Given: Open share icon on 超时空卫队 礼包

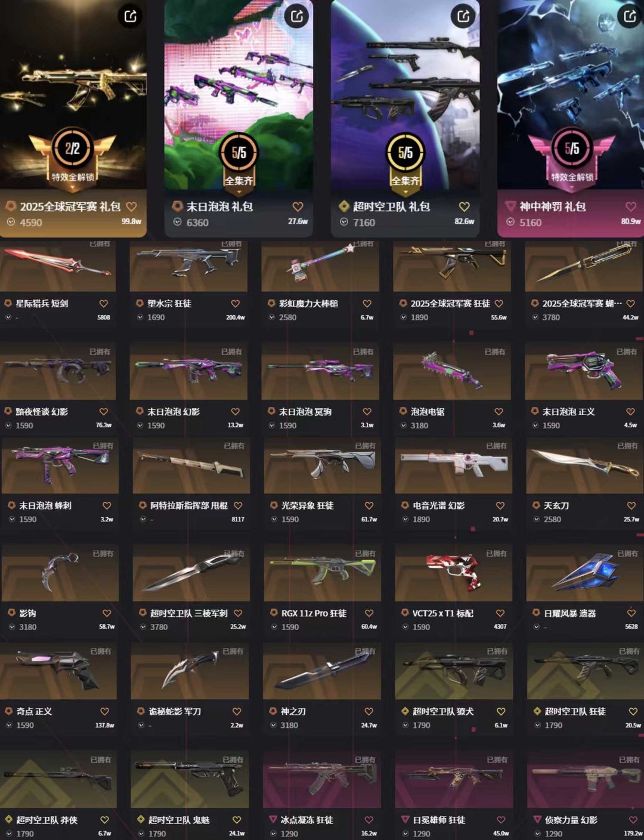Looking at the screenshot, I should coord(463,16).
